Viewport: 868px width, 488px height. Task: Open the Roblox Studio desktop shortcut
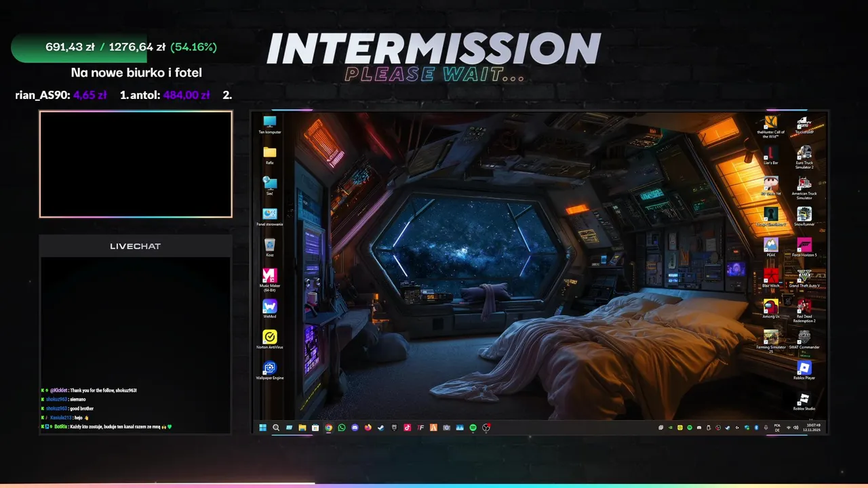pyautogui.click(x=804, y=401)
